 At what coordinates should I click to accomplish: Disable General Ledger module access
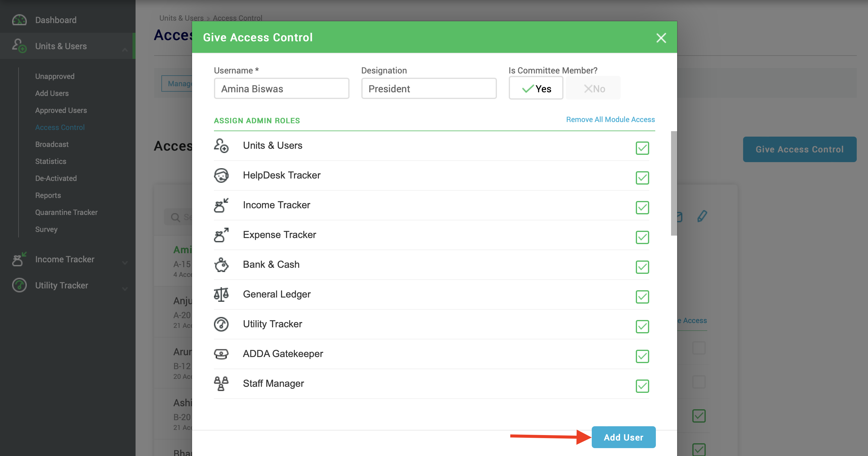coord(642,297)
